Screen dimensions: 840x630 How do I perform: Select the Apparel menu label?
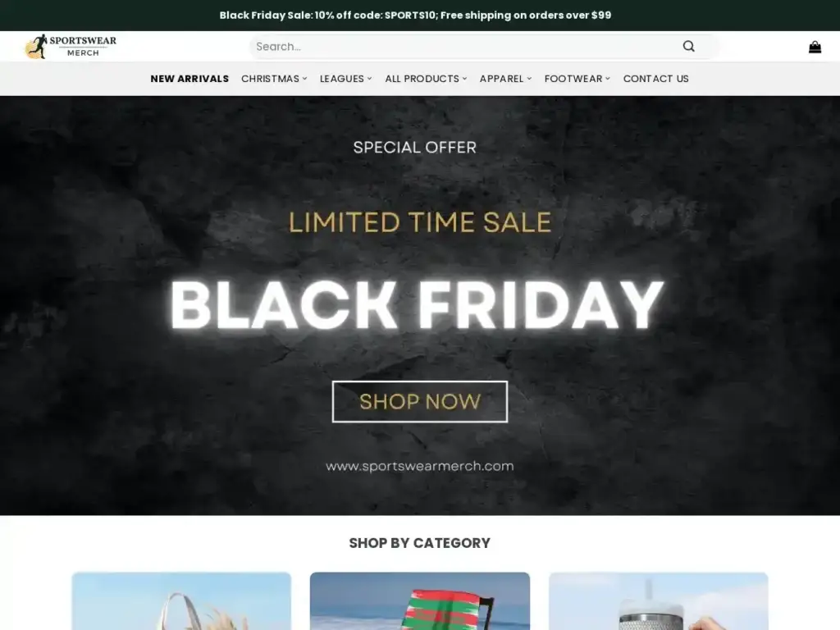pyautogui.click(x=501, y=78)
